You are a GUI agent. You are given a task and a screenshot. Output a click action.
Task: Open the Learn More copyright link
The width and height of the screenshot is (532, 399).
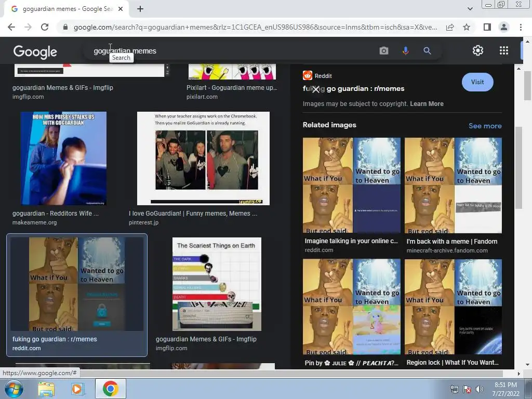click(x=427, y=104)
